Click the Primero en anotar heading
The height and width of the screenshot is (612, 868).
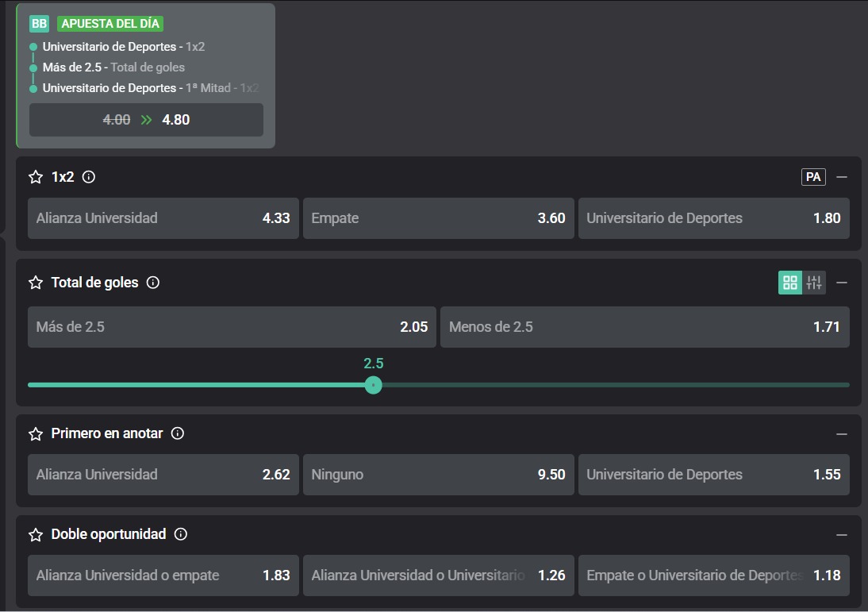[x=107, y=433]
